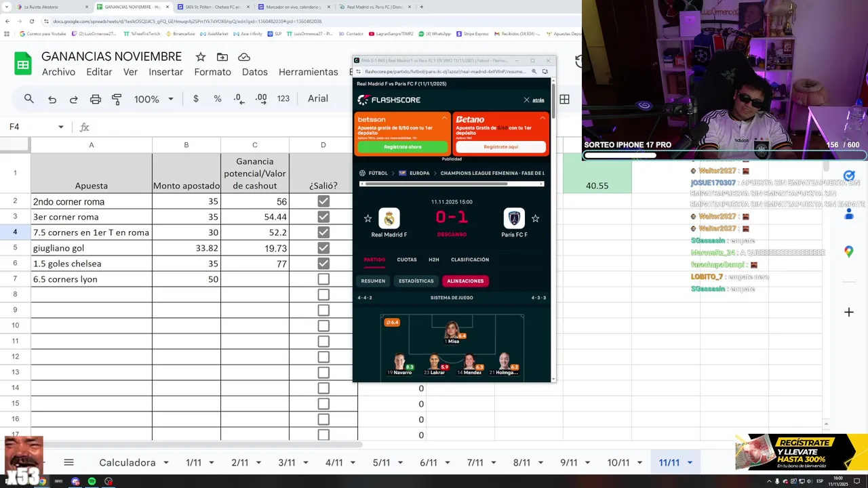
Task: Print the spreadsheet
Action: pyautogui.click(x=96, y=99)
